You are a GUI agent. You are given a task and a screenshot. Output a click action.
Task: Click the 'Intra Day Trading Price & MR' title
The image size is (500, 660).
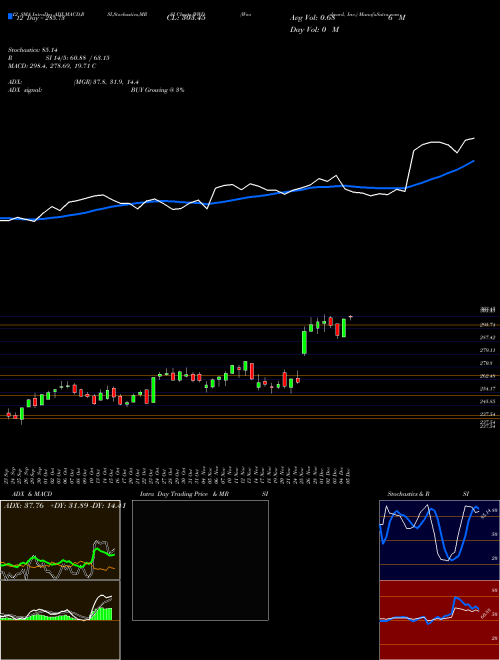tap(184, 494)
